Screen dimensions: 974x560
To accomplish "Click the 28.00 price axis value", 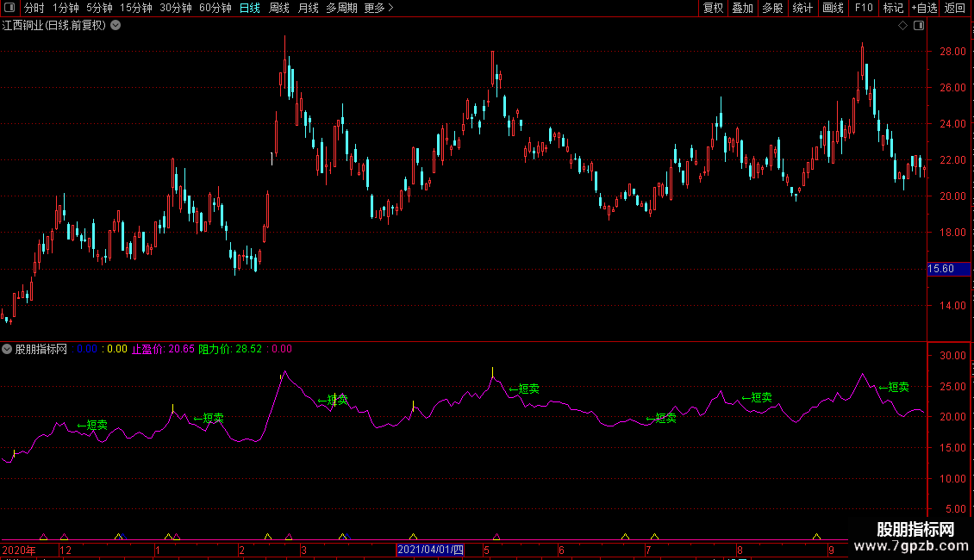I will (952, 52).
